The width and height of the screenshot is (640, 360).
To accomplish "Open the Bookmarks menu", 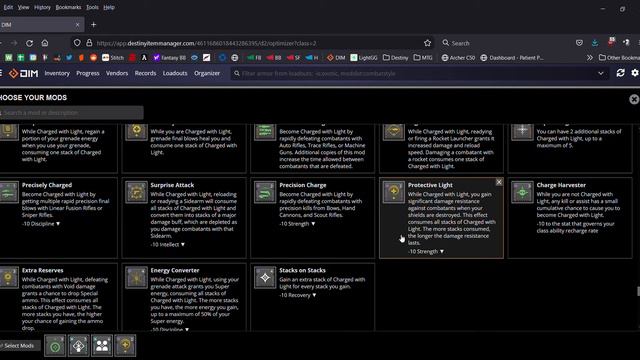I will point(68,7).
